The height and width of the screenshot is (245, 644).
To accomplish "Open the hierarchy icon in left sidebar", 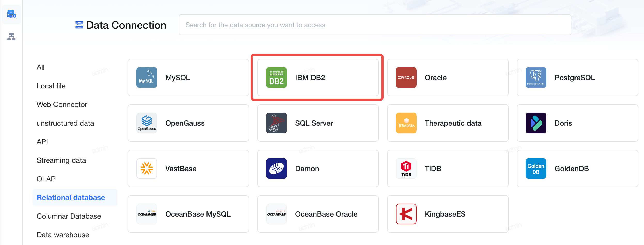I will (x=11, y=36).
